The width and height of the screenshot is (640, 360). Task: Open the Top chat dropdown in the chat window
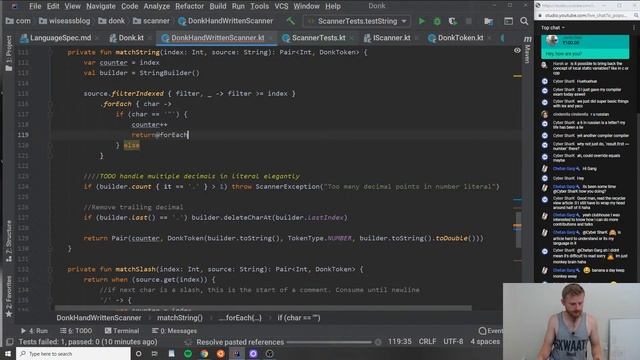coord(553,28)
